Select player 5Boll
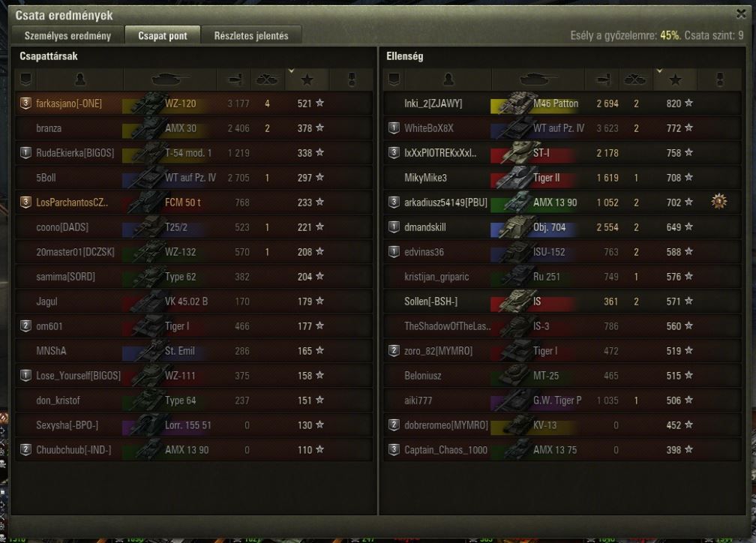The height and width of the screenshot is (543, 756). 46,178
